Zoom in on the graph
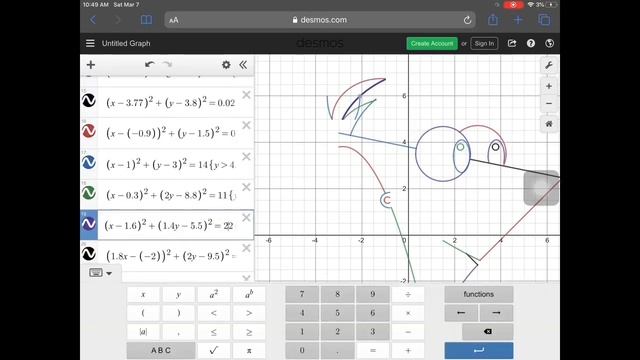 point(549,86)
